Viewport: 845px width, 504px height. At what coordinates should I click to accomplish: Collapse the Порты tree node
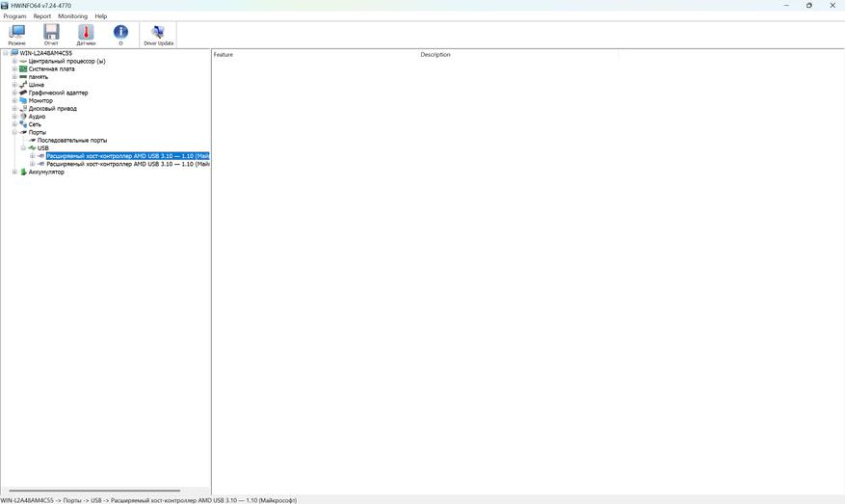tap(14, 132)
